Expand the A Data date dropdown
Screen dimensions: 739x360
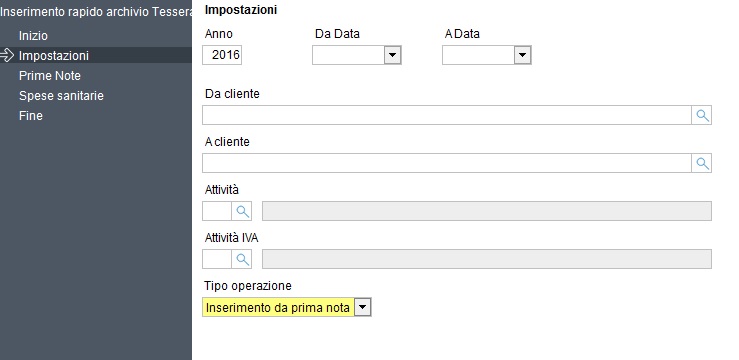click(x=522, y=56)
